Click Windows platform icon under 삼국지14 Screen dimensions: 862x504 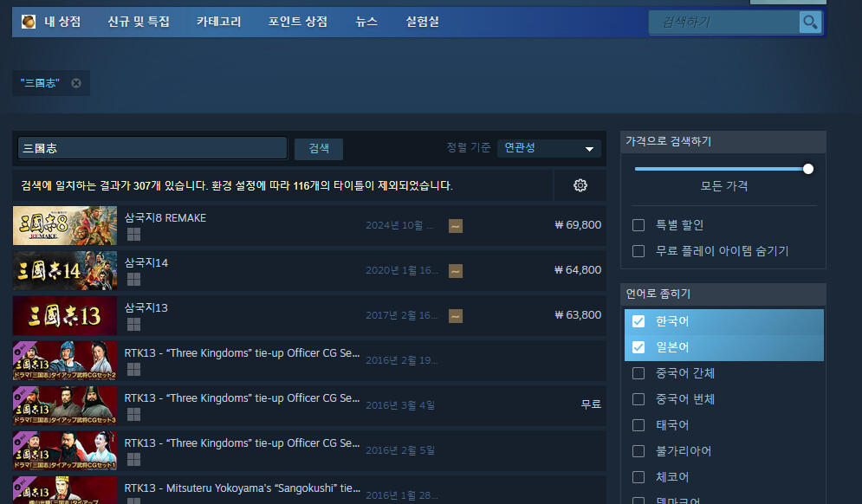pyautogui.click(x=133, y=280)
